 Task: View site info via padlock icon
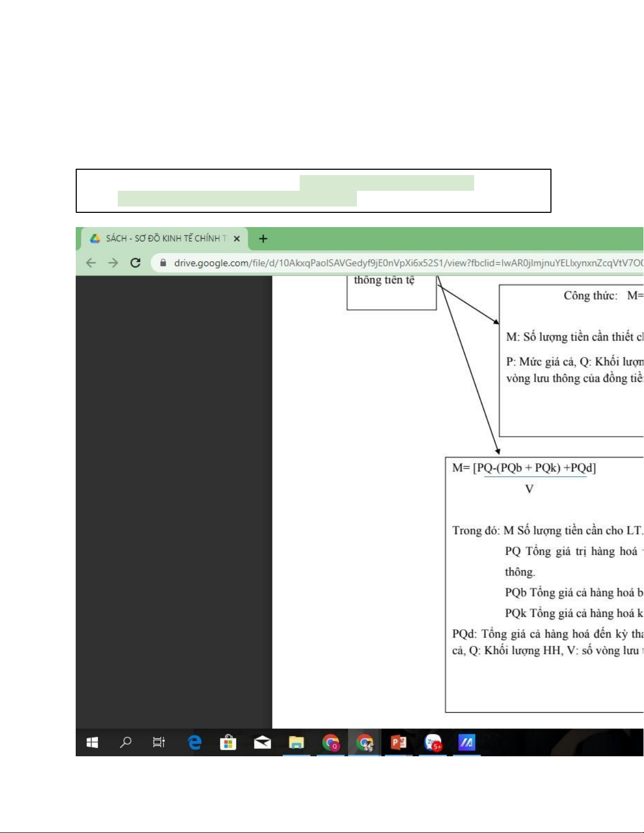163,263
